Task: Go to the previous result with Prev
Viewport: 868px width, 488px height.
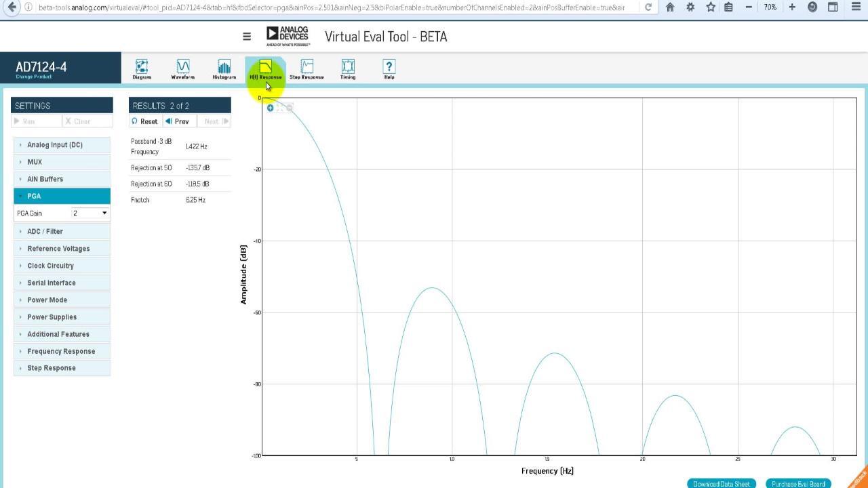Action: point(178,121)
